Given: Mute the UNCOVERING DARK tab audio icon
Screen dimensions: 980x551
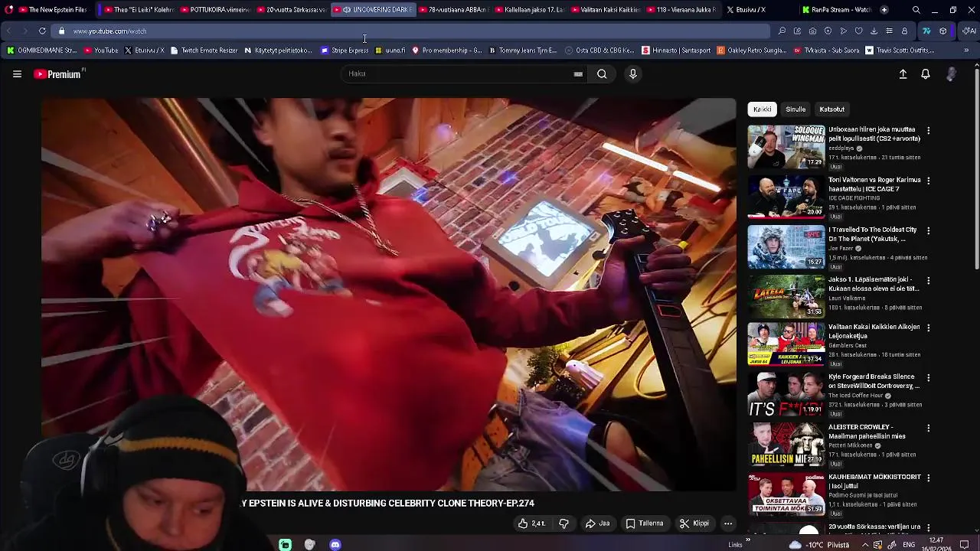Looking at the screenshot, I should [x=347, y=10].
